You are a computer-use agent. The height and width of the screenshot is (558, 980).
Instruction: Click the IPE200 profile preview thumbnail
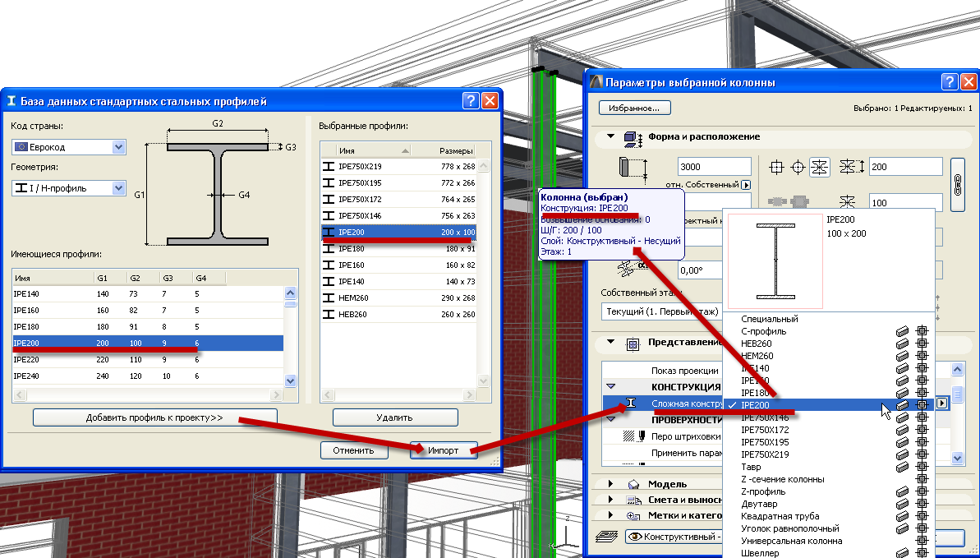[775, 261]
